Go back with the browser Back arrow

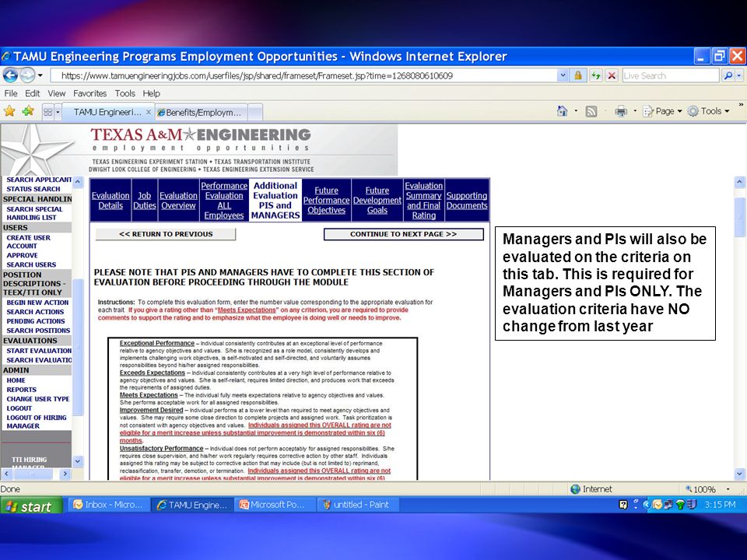click(10, 75)
